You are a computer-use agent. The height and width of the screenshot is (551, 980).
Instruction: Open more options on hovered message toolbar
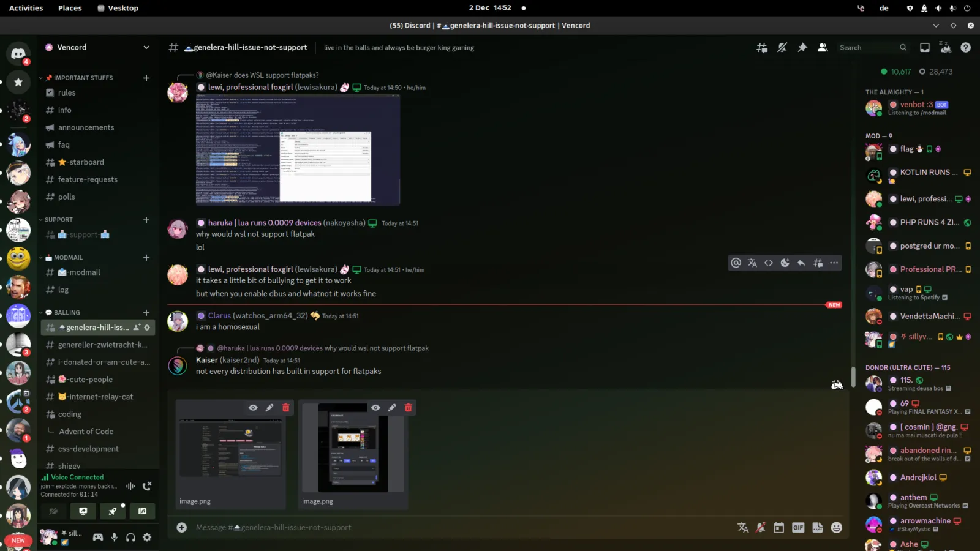[x=834, y=263]
